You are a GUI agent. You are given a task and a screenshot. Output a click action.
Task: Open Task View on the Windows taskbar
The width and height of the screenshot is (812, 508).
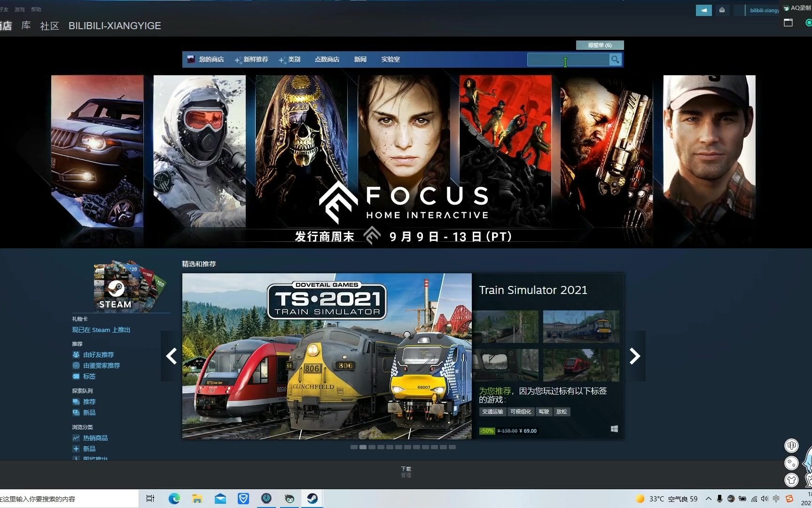click(150, 499)
